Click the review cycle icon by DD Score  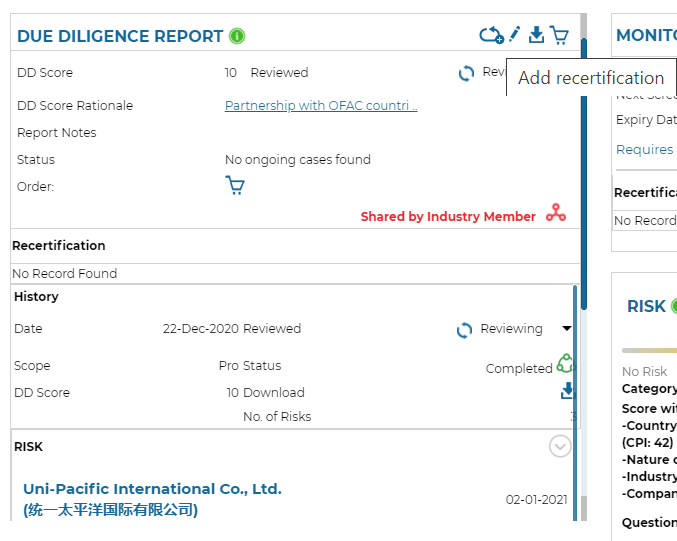pos(466,73)
